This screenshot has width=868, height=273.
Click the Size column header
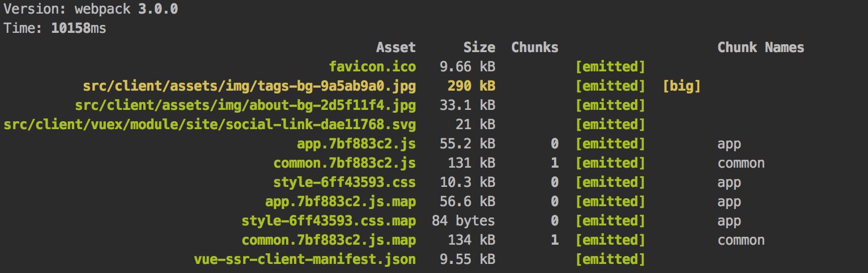479,48
